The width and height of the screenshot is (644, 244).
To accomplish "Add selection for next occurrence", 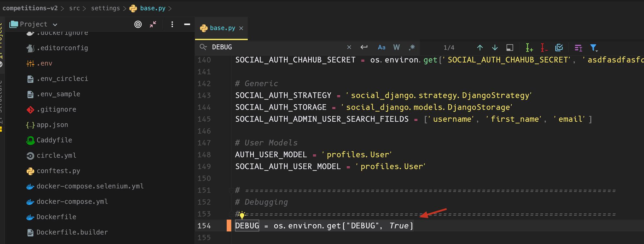I will (529, 48).
